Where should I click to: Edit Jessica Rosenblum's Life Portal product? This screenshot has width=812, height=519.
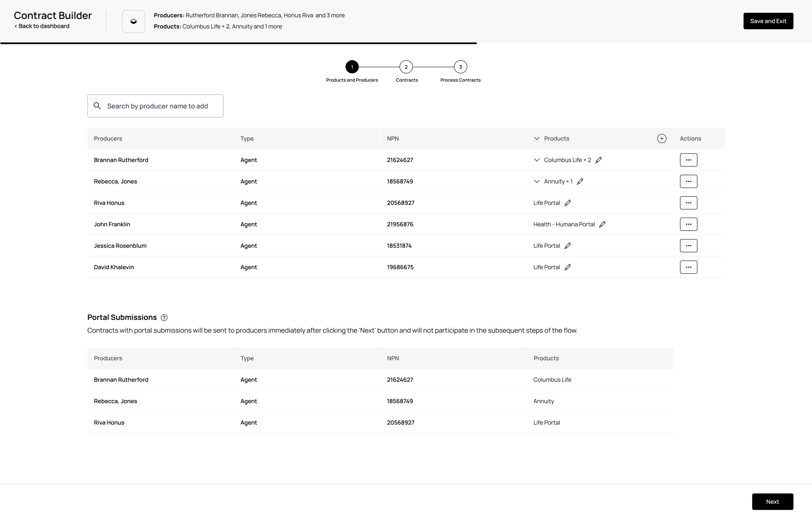pos(567,246)
